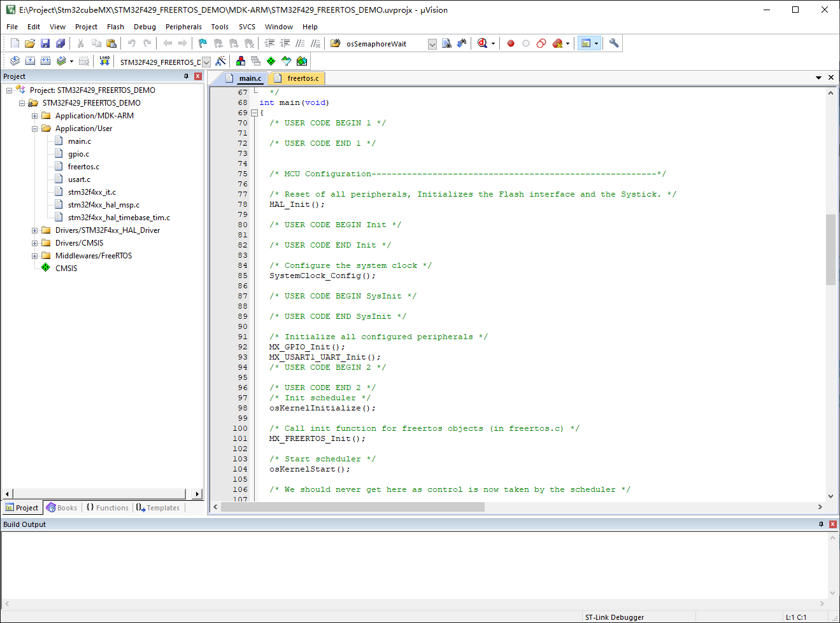Open Select Software Packs icon
Image resolution: width=840 pixels, height=623 pixels.
tap(287, 61)
